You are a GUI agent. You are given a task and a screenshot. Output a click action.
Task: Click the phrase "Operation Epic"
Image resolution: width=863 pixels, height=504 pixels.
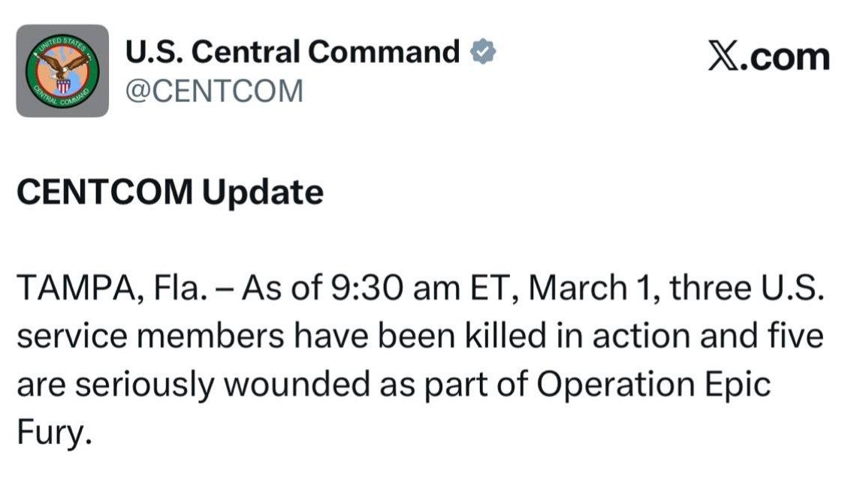655,385
